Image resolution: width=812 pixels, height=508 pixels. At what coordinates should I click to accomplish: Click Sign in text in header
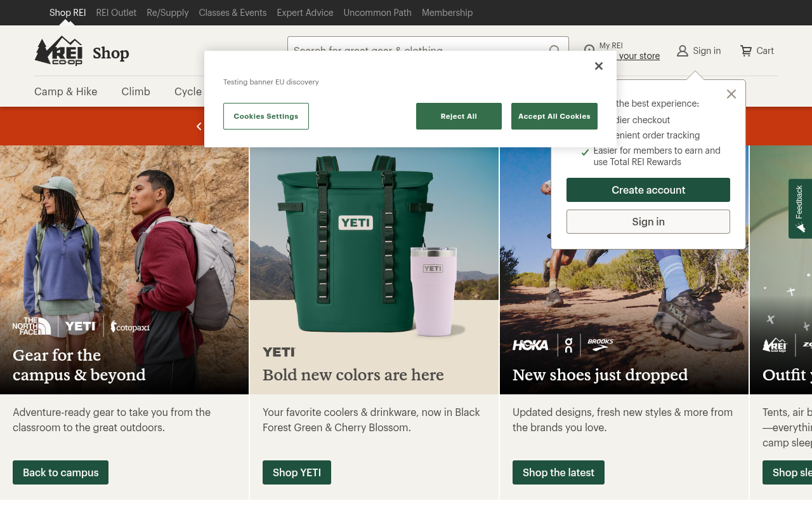707,51
